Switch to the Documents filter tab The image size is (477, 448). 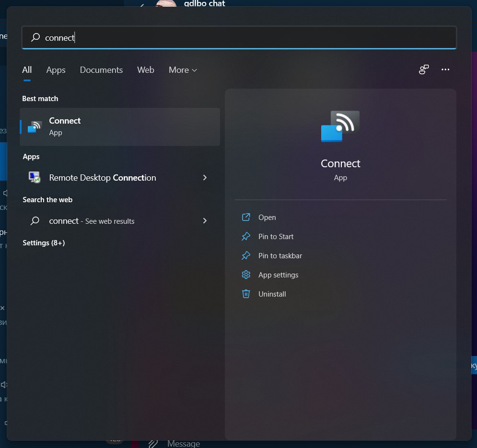pos(101,70)
